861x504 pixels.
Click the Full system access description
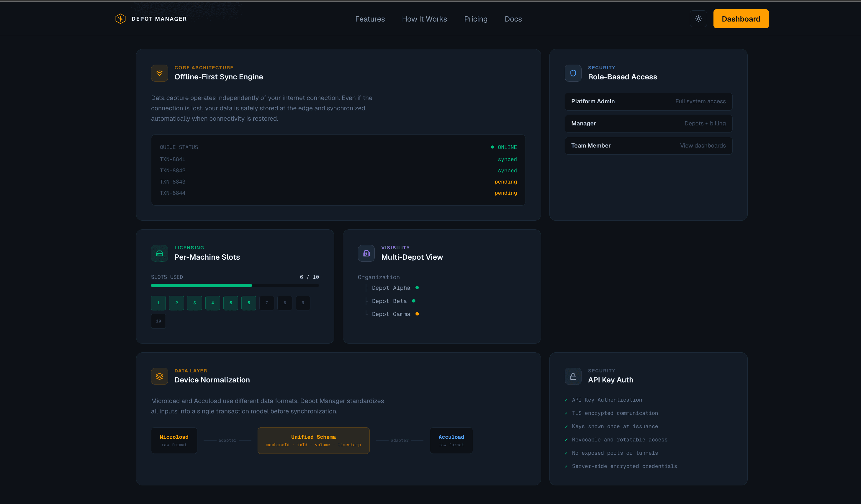coord(700,102)
